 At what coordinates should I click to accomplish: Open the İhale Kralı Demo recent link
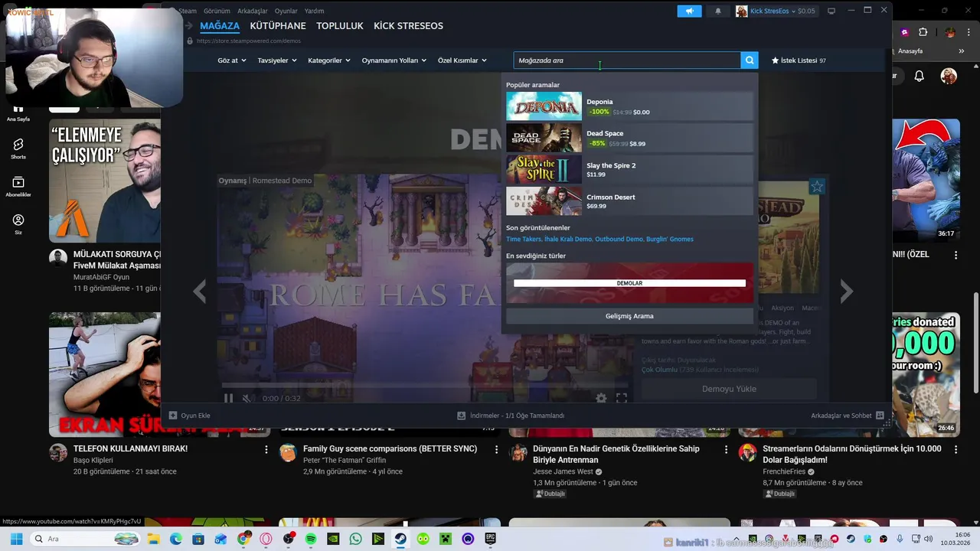pos(568,240)
